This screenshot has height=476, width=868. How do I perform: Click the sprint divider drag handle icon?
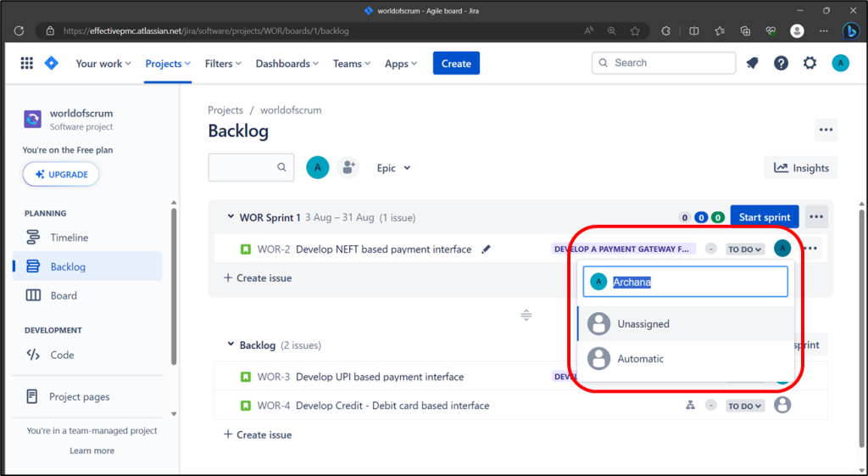(526, 316)
